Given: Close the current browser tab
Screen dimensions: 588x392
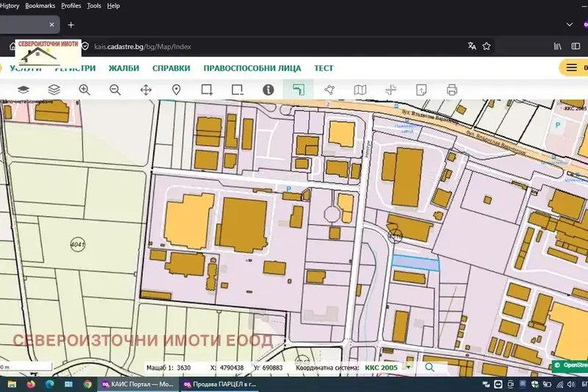Looking at the screenshot, I should pyautogui.click(x=51, y=24).
